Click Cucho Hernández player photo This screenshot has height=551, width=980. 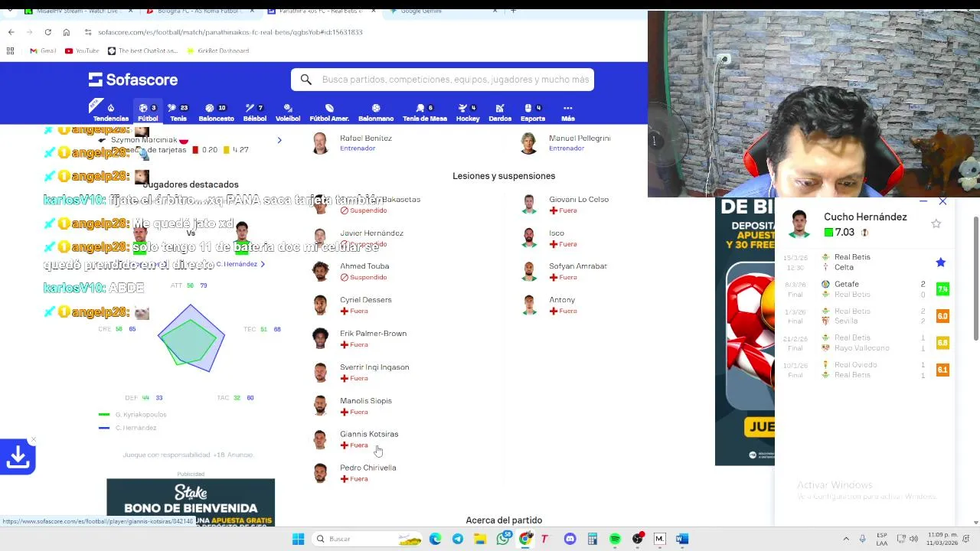click(x=799, y=223)
